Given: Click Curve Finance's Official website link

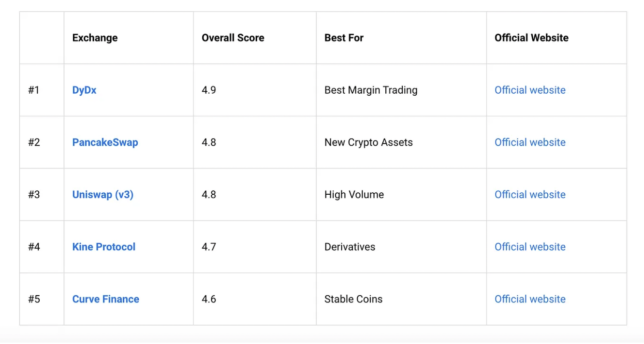Looking at the screenshot, I should point(530,299).
